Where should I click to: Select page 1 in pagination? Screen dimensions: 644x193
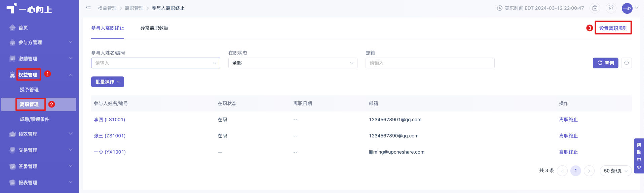(x=576, y=171)
